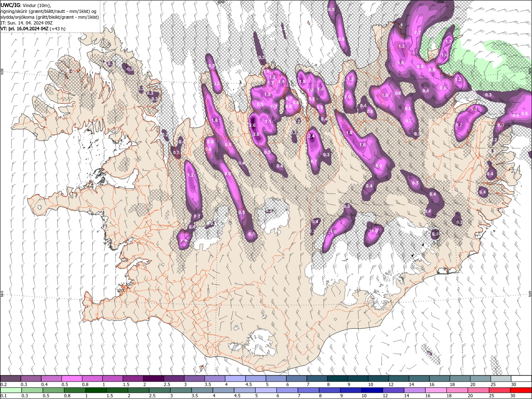
Task: Click the bright red swatch at 30 in lower legend
Action: (x=521, y=390)
